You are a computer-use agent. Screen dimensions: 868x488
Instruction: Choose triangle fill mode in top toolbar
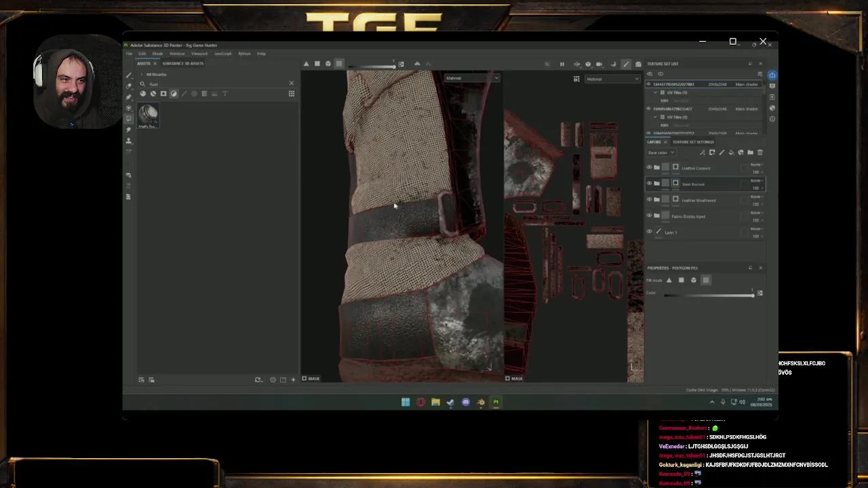click(x=306, y=64)
